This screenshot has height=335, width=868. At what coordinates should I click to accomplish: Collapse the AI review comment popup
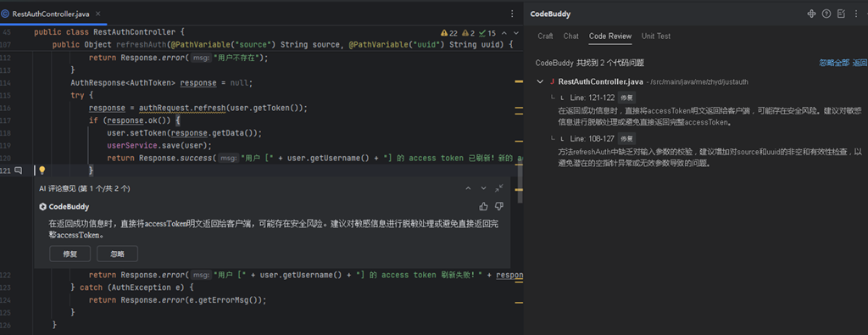(498, 188)
